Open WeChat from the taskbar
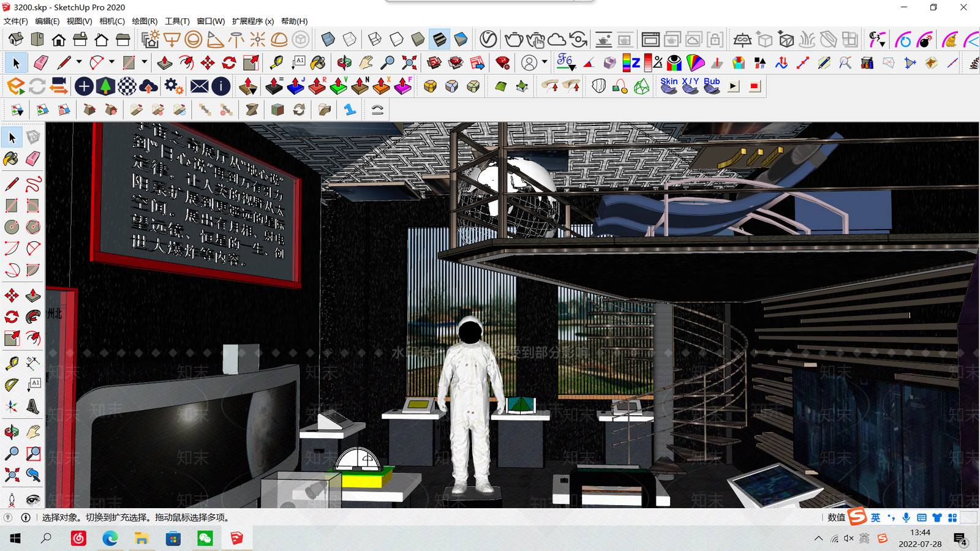The width and height of the screenshot is (980, 551). tap(205, 538)
